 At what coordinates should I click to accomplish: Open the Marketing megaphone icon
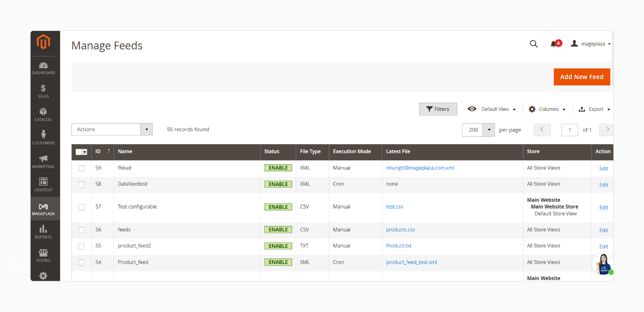click(x=43, y=159)
